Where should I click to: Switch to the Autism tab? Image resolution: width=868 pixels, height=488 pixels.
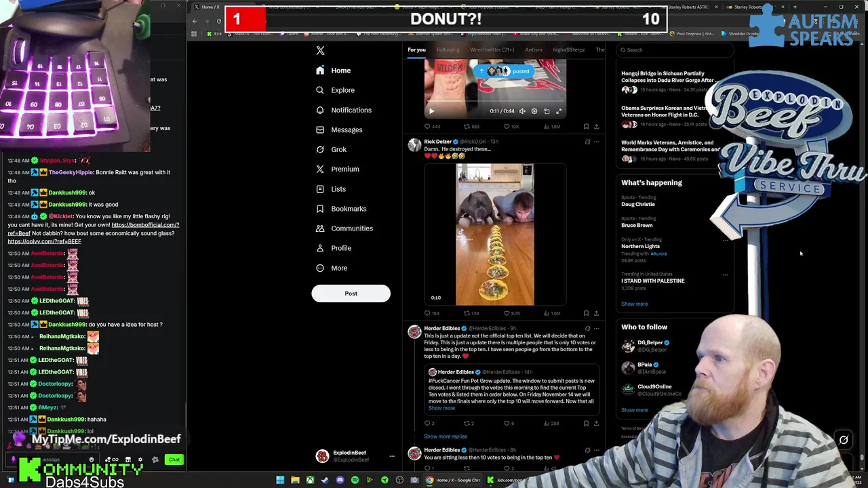pyautogui.click(x=533, y=49)
